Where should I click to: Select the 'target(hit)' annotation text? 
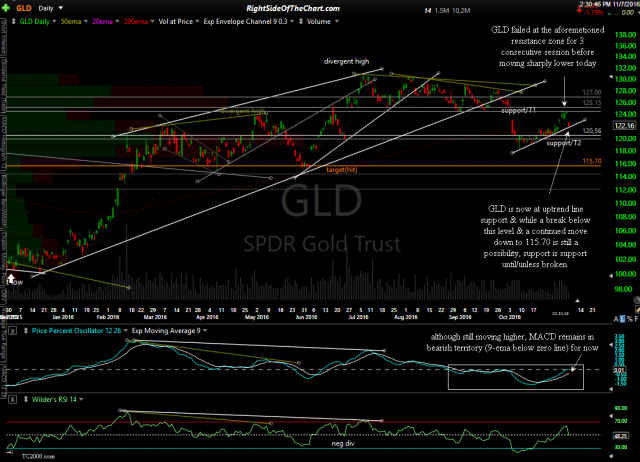point(342,169)
